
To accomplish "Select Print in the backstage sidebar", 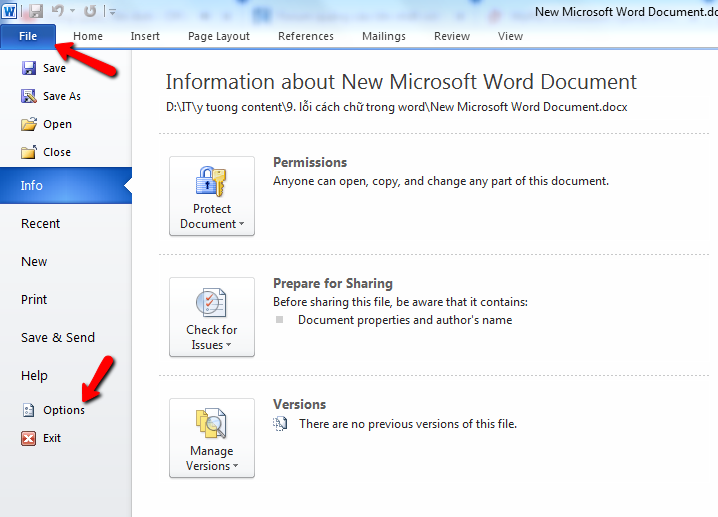I will (34, 300).
